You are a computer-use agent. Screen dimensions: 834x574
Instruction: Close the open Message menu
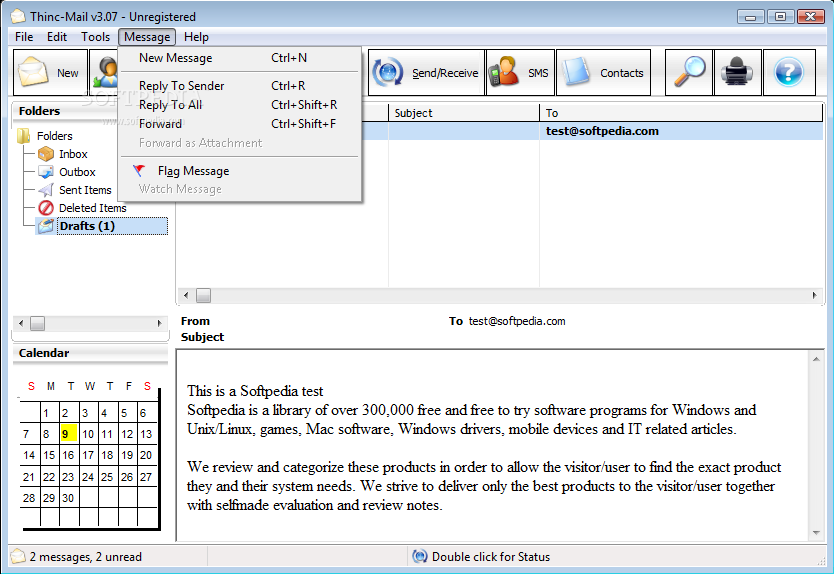[147, 37]
